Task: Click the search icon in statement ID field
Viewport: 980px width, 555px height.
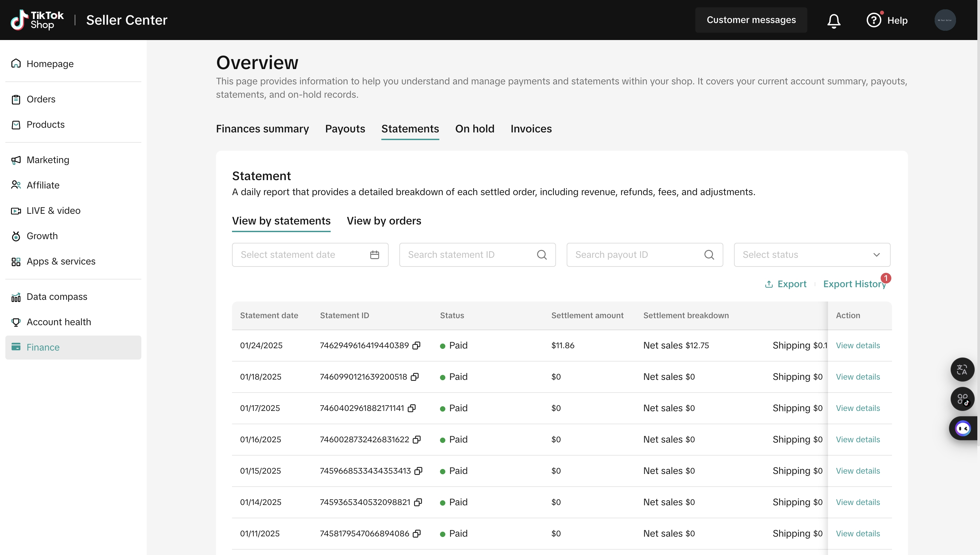Action: tap(542, 254)
